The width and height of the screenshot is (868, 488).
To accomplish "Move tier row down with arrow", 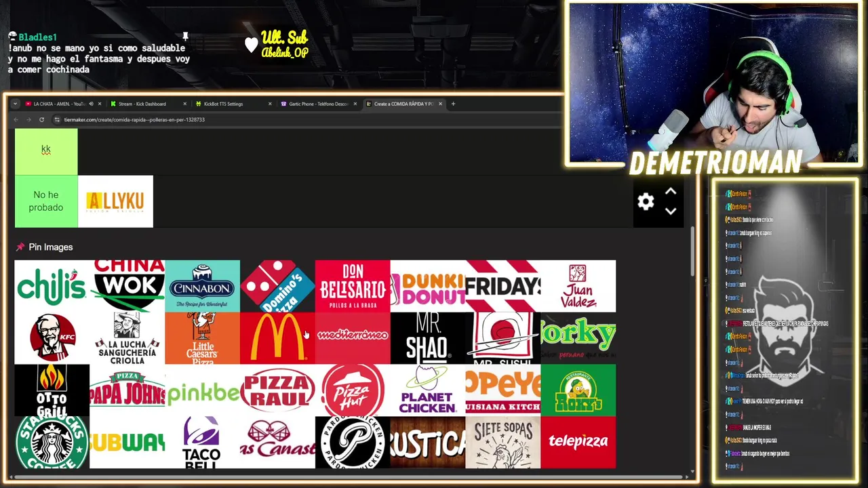I will 671,211.
